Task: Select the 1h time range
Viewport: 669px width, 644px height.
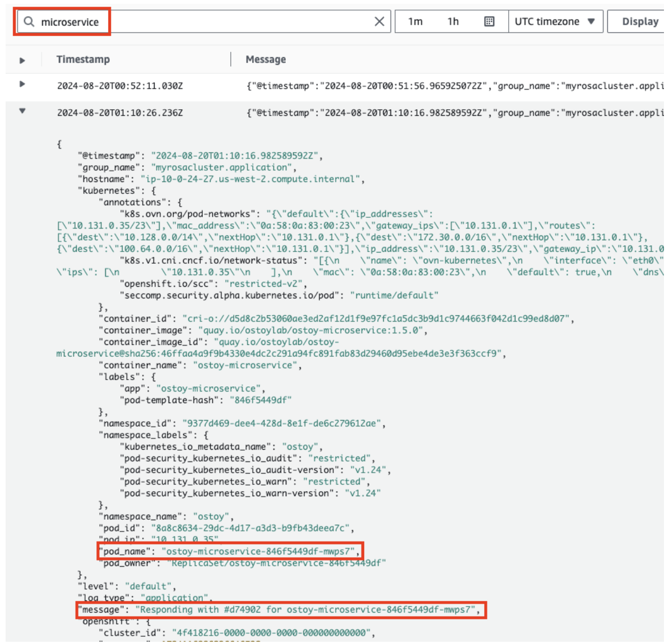Action: point(453,22)
